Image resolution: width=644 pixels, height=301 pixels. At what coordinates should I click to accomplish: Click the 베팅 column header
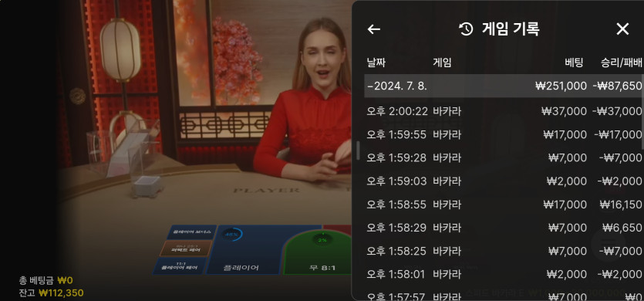(574, 63)
